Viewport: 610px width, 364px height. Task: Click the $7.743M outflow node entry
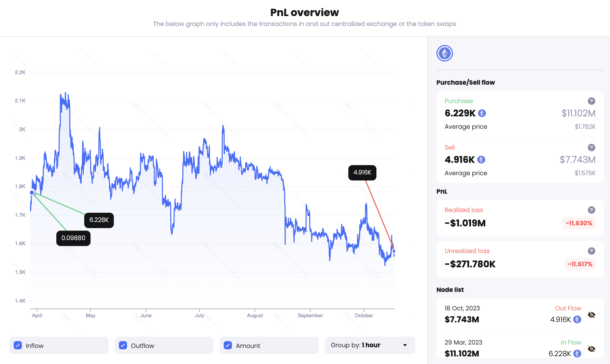pyautogui.click(x=462, y=320)
